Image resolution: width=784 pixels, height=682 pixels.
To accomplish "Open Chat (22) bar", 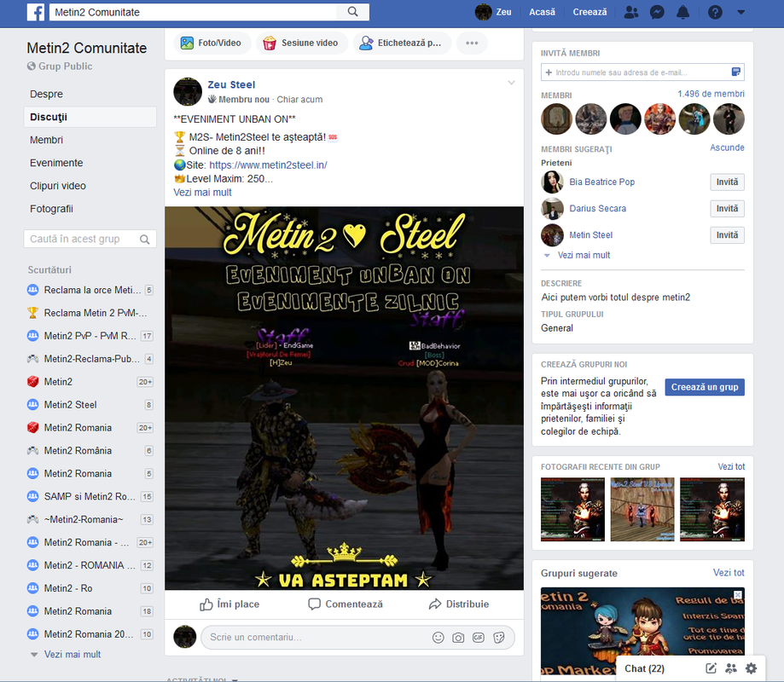I will pos(644,668).
